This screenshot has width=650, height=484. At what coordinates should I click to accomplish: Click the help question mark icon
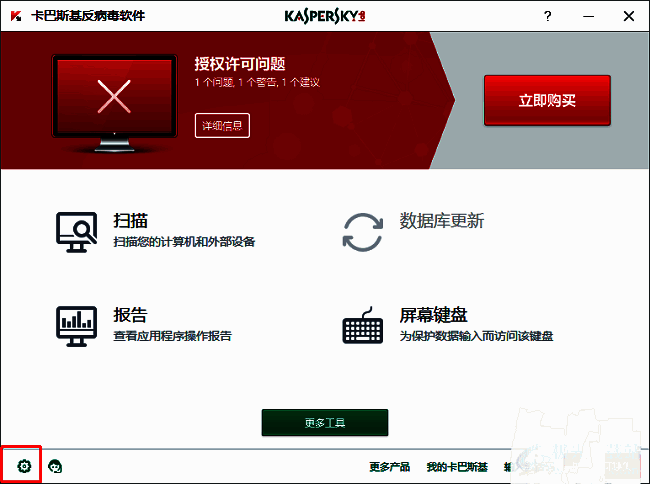[x=548, y=16]
